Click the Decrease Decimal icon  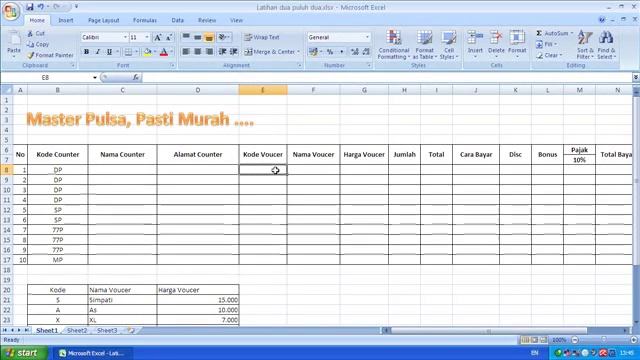[x=366, y=52]
